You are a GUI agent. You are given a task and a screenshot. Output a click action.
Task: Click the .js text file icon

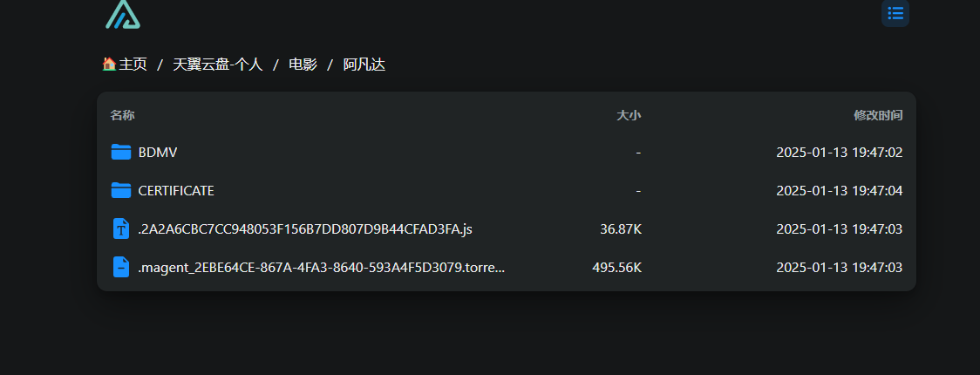coord(120,228)
